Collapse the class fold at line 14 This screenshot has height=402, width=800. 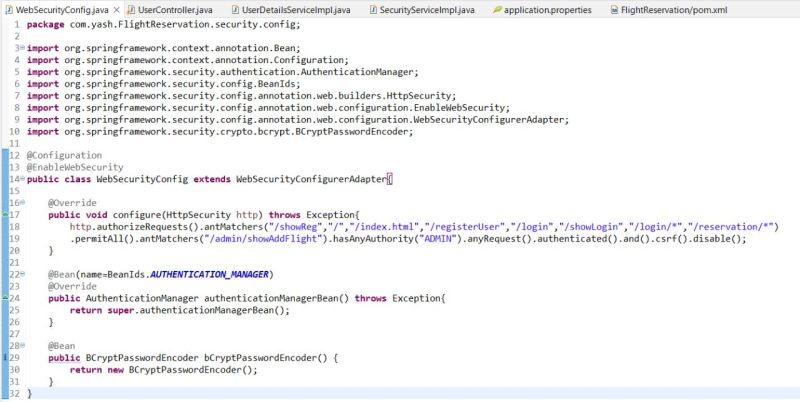point(22,179)
